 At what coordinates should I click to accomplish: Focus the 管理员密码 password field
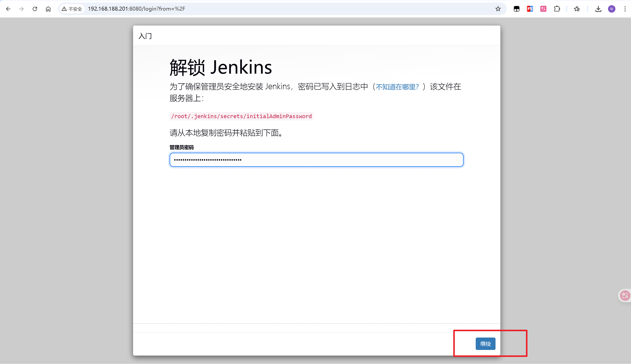coord(316,160)
